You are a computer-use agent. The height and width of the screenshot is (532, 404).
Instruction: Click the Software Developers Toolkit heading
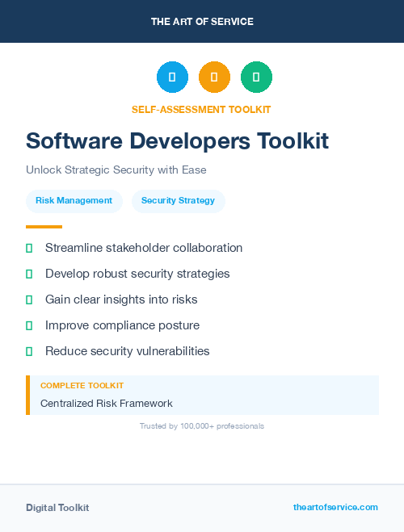tap(177, 140)
